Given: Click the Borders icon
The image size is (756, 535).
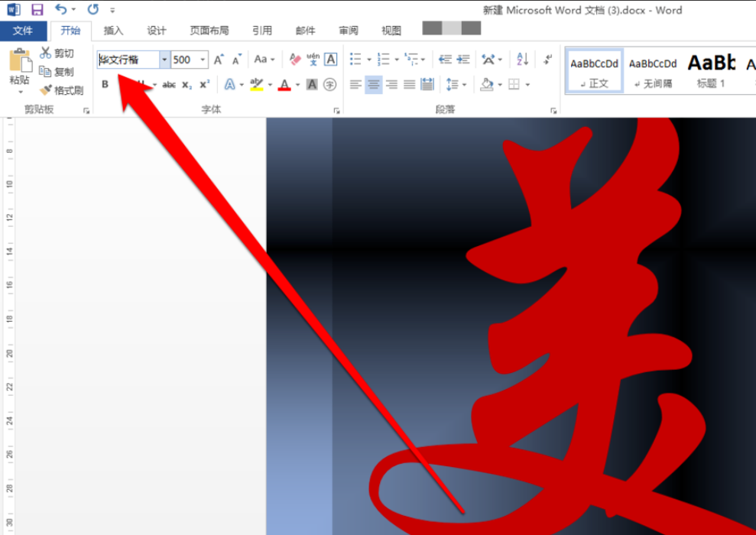Looking at the screenshot, I should 514,85.
